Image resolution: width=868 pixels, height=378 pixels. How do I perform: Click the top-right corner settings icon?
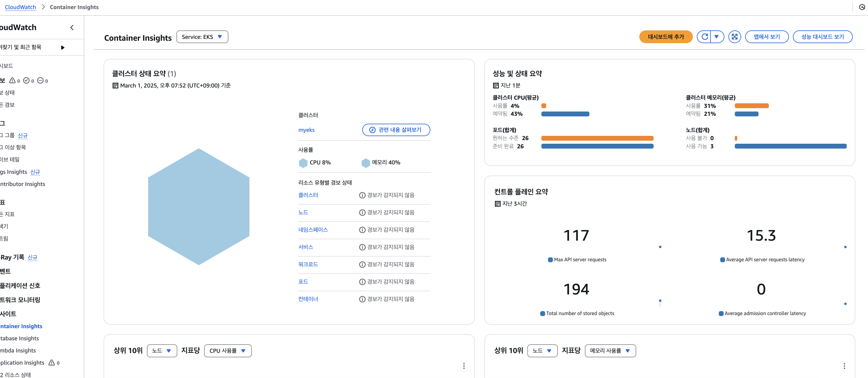click(862, 7)
